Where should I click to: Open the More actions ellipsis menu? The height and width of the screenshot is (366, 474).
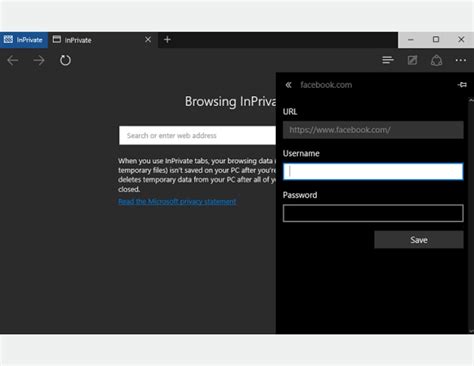click(x=461, y=60)
